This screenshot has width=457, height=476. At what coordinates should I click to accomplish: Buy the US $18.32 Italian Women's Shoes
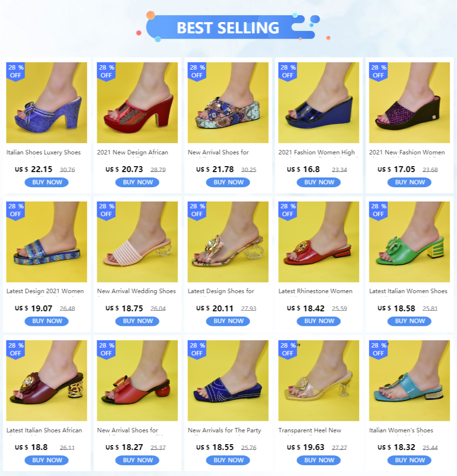pos(409,460)
